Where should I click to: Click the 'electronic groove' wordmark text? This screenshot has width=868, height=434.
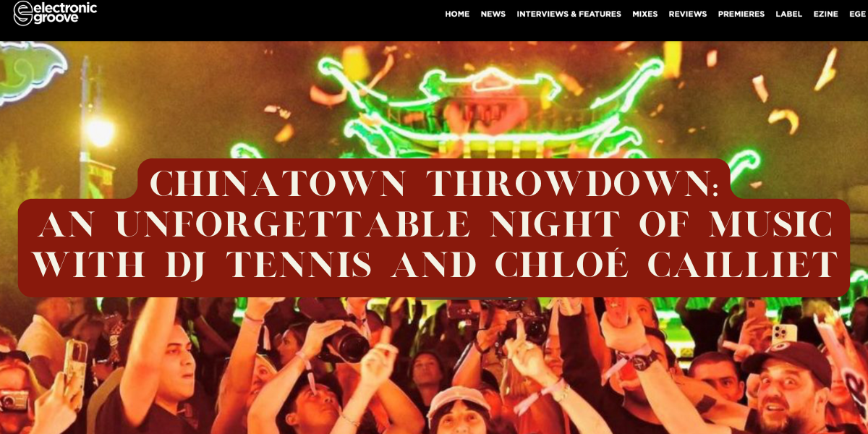pos(67,12)
